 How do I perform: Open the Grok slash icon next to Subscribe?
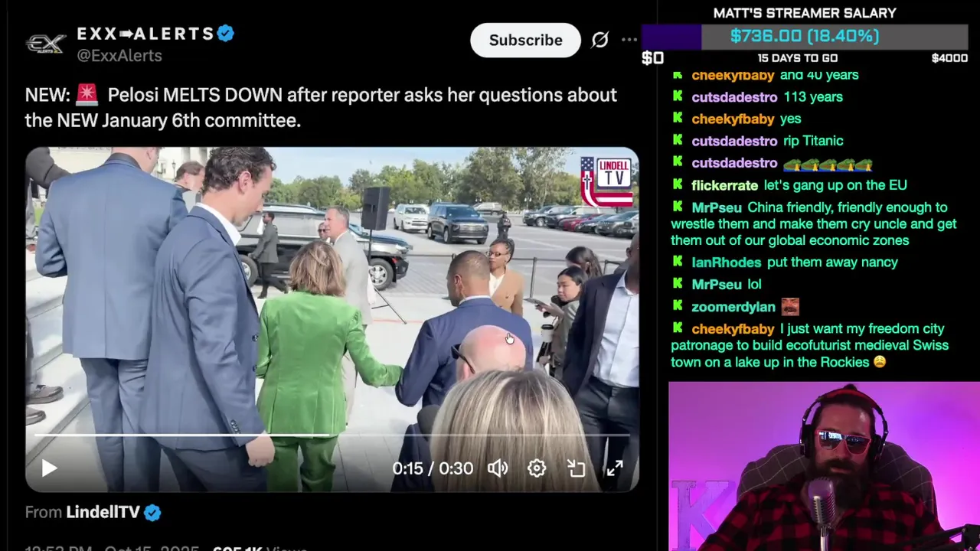point(599,40)
